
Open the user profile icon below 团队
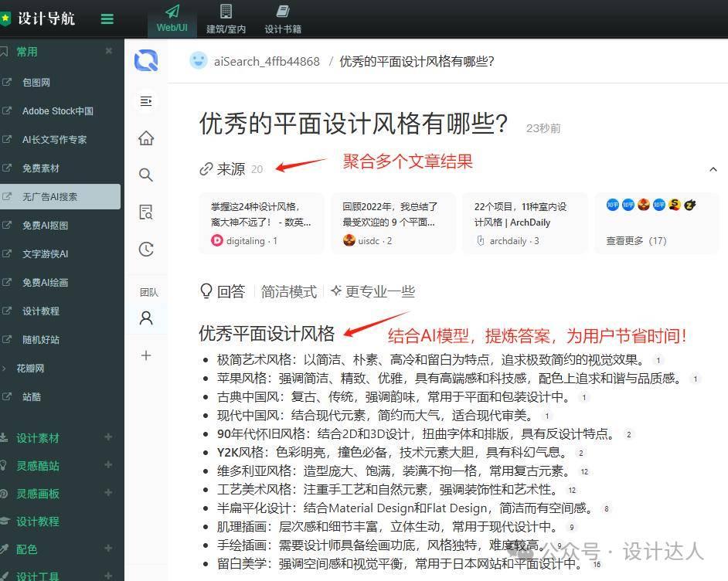click(x=145, y=317)
